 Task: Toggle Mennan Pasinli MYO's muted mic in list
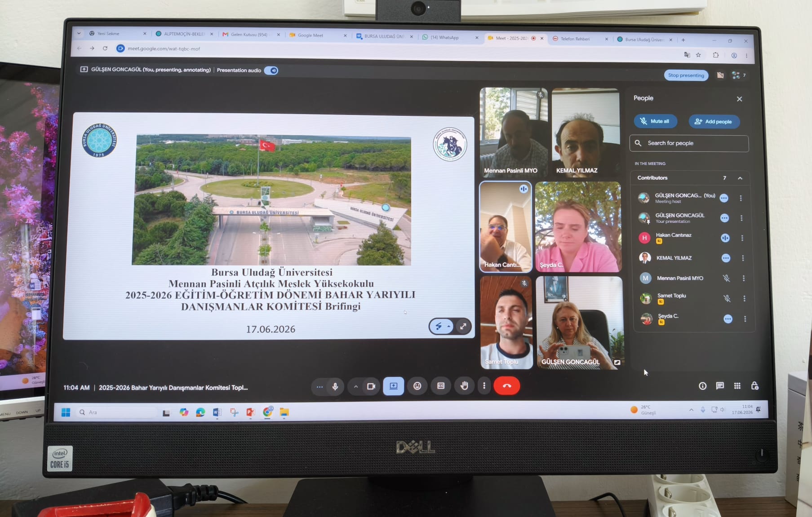pos(726,278)
